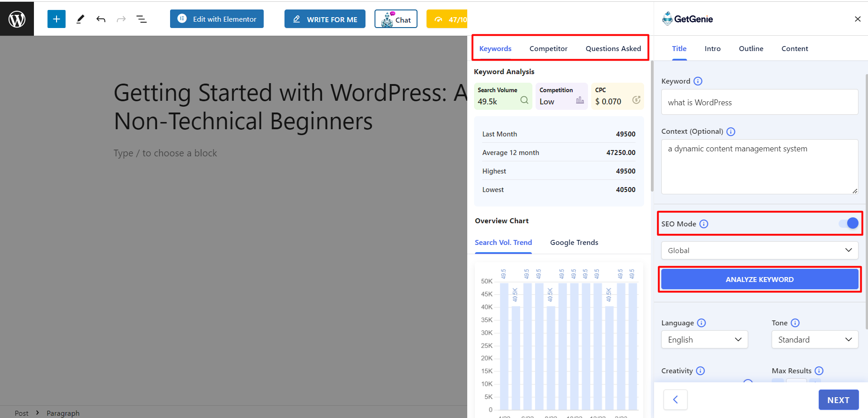Image resolution: width=868 pixels, height=418 pixels.
Task: Click the 'Type / to choose a block' placeholder
Action: (x=165, y=153)
